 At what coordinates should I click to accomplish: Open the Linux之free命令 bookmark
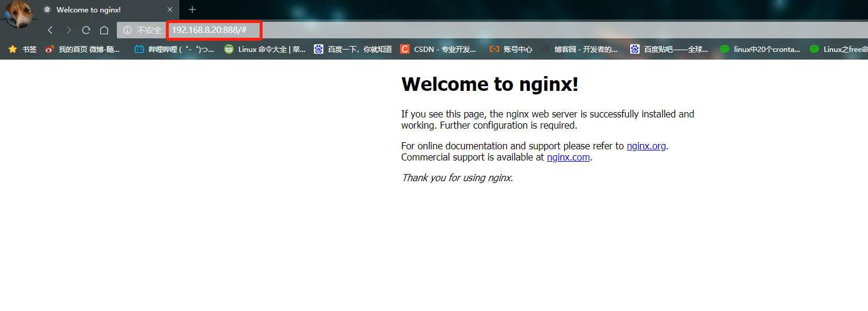point(838,50)
